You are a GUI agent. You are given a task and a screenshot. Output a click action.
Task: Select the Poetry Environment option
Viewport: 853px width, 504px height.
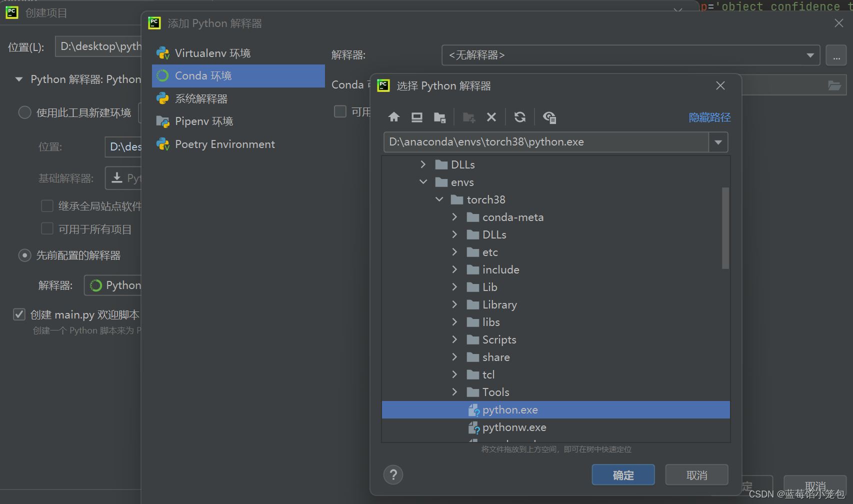pyautogui.click(x=224, y=144)
